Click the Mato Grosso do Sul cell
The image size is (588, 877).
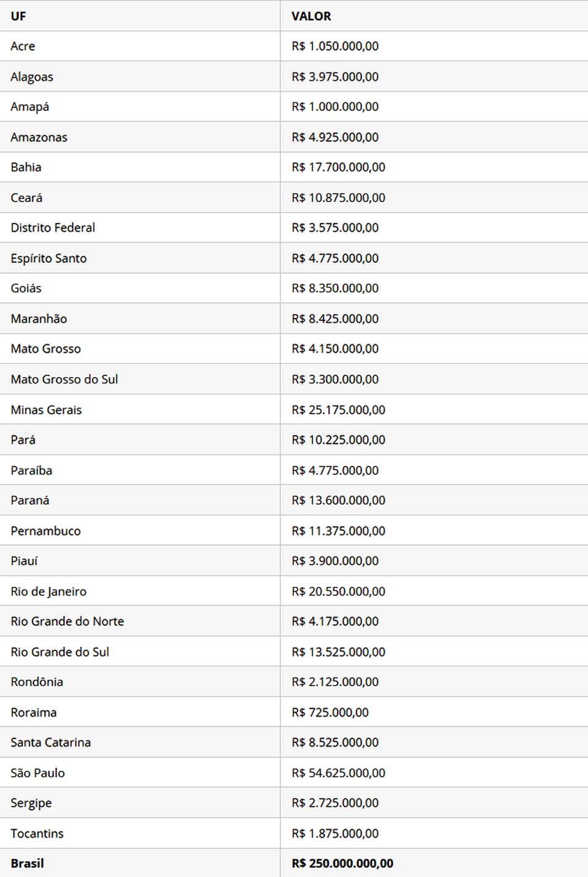coord(64,379)
